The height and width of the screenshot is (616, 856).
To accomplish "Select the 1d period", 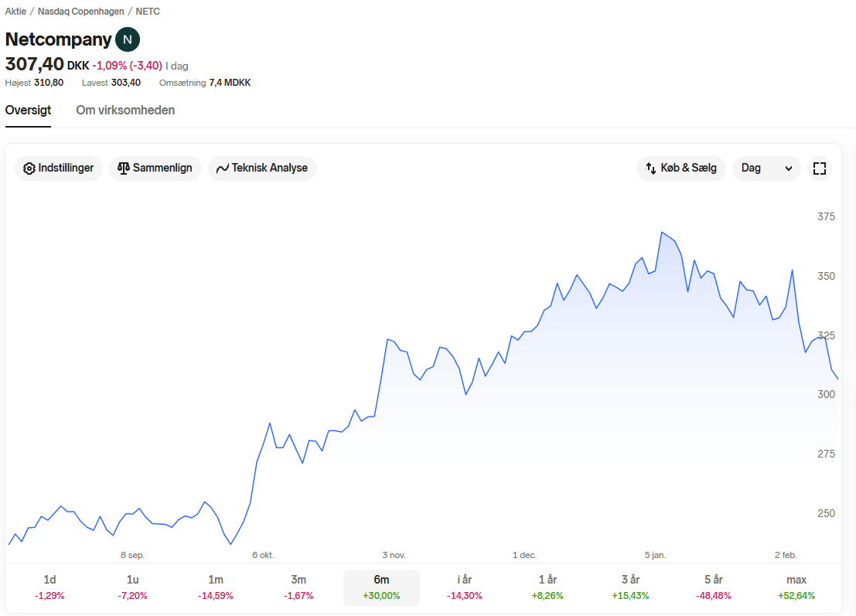I will 49,587.
